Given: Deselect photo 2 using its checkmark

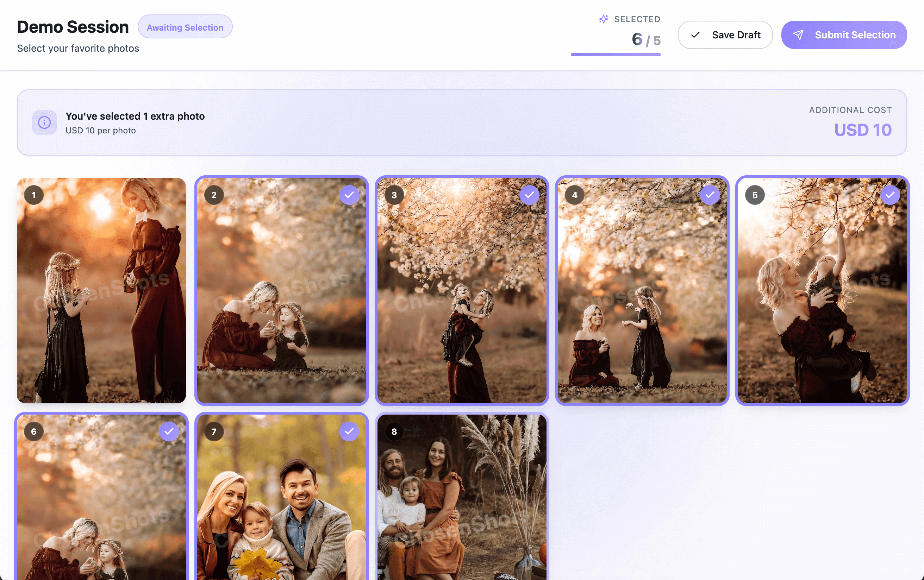Looking at the screenshot, I should (349, 195).
